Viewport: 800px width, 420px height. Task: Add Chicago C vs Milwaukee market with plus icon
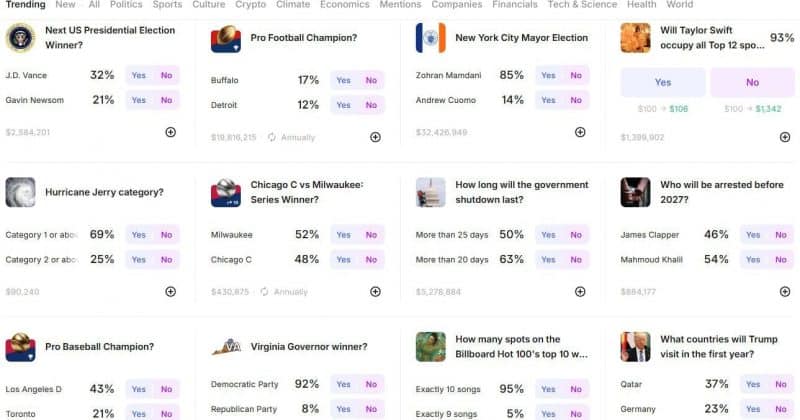tap(376, 291)
